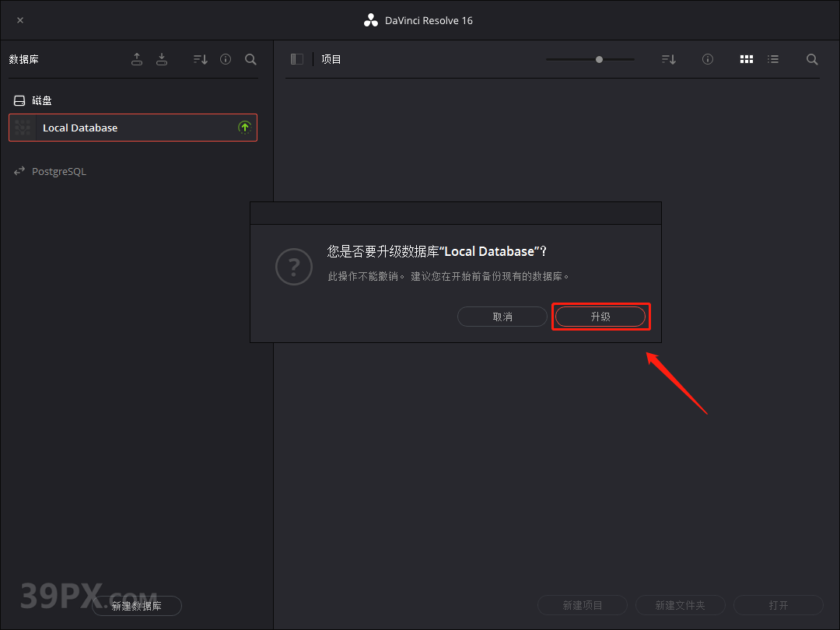This screenshot has height=630, width=840.
Task: Click the Local Database thumbnail icon
Action: click(23, 128)
